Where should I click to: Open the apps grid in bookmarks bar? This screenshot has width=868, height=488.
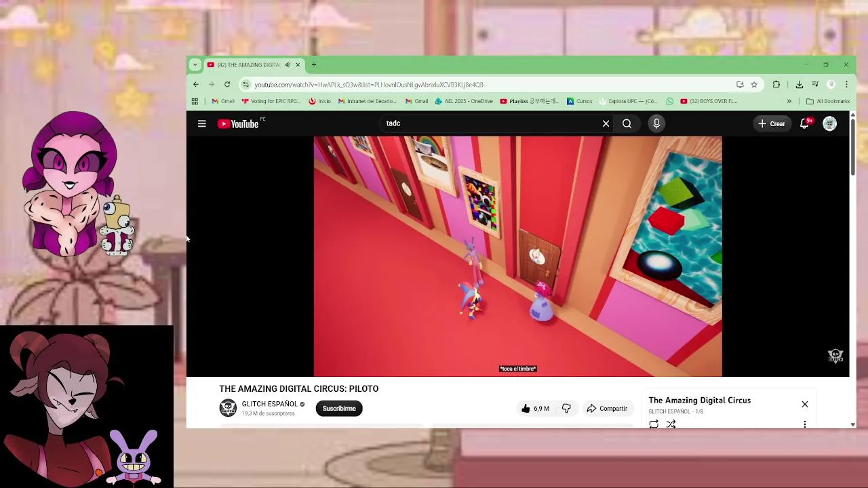point(195,102)
